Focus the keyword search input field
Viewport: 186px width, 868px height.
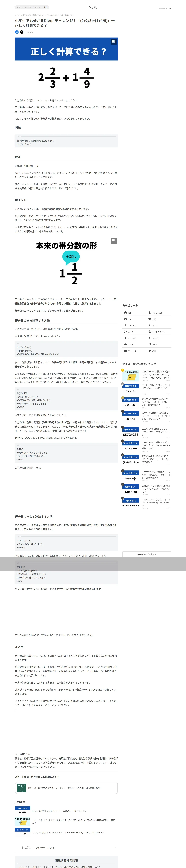click(30, 7)
